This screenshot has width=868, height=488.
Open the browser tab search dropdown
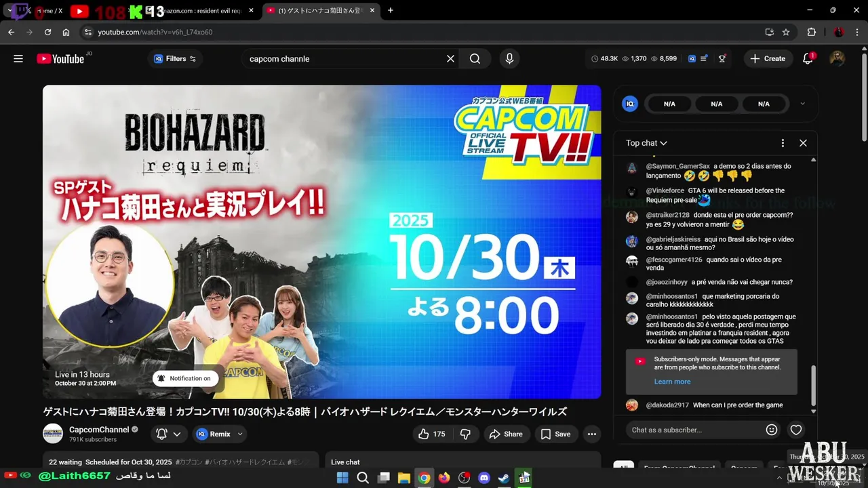[9, 11]
